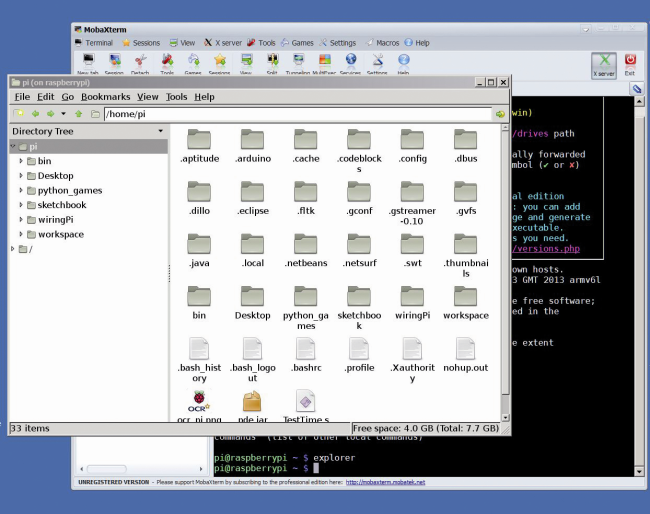The width and height of the screenshot is (650, 514).
Task: Click the /home/pi path input field
Action: [298, 114]
